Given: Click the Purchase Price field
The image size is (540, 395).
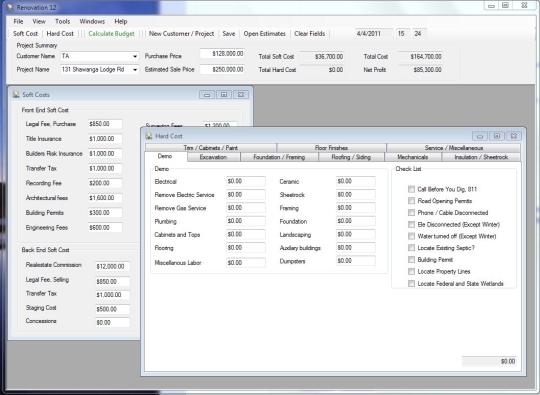Looking at the screenshot, I should click(222, 54).
